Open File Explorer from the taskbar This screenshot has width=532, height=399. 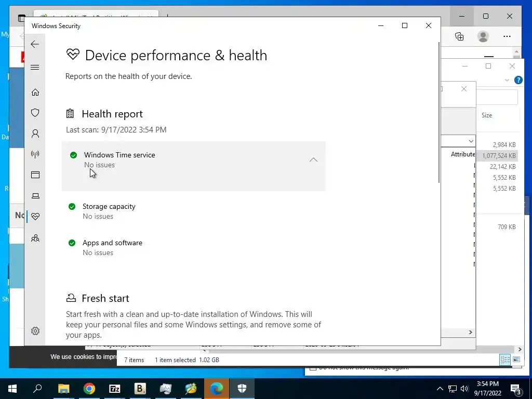point(63,389)
